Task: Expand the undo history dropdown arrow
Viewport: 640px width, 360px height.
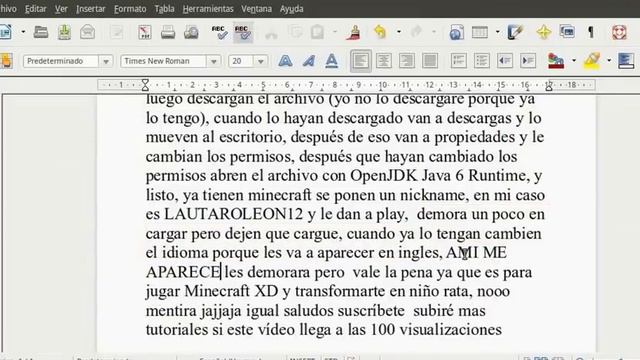Action: tap(399, 32)
